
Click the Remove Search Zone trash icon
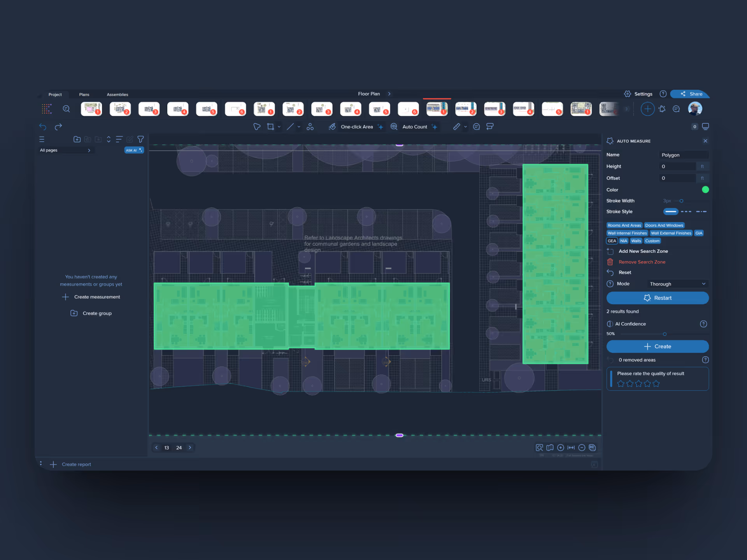(610, 262)
